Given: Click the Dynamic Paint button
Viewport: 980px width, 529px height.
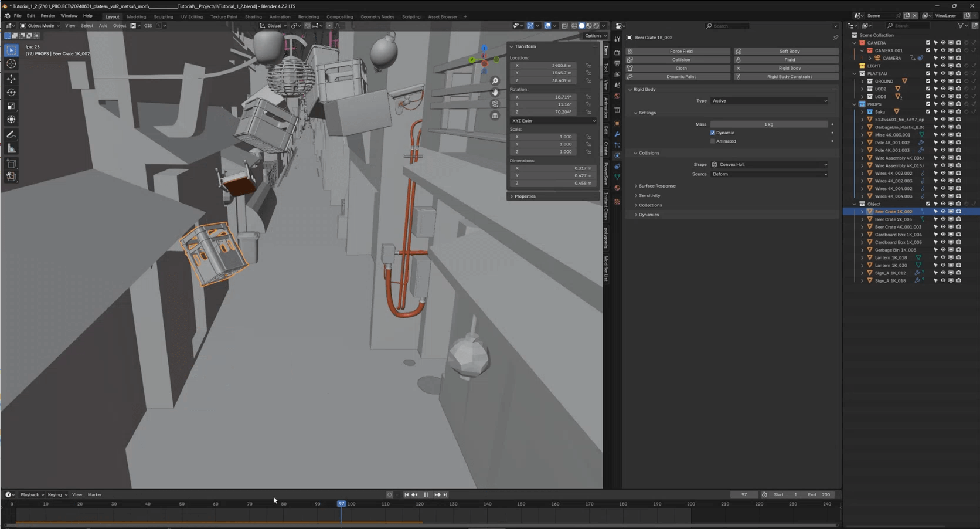Looking at the screenshot, I should coord(678,77).
